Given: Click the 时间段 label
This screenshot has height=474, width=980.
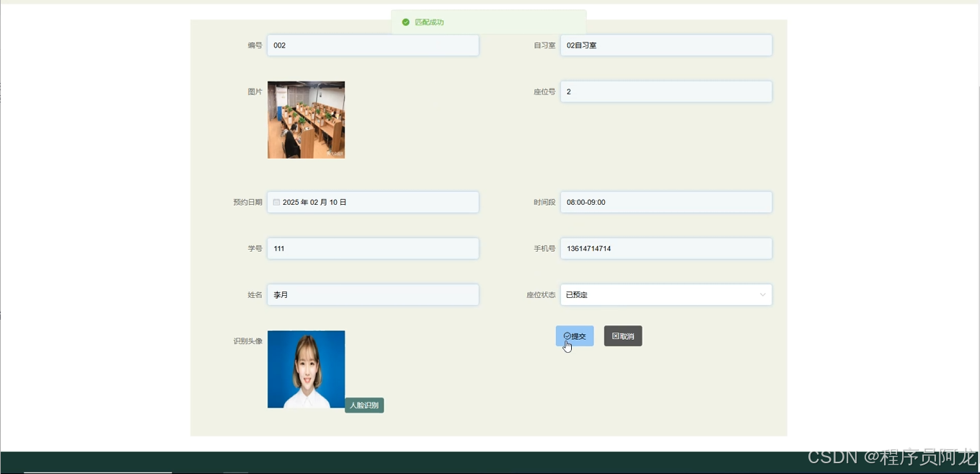Looking at the screenshot, I should [544, 203].
